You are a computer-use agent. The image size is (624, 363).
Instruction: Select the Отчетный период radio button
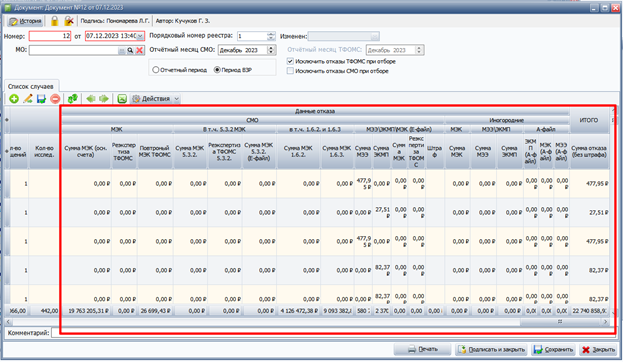click(x=156, y=70)
